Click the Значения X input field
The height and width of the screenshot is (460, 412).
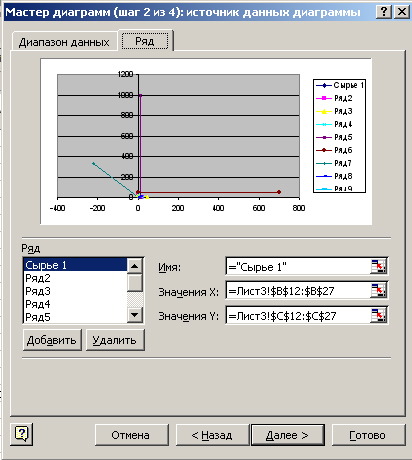click(298, 291)
